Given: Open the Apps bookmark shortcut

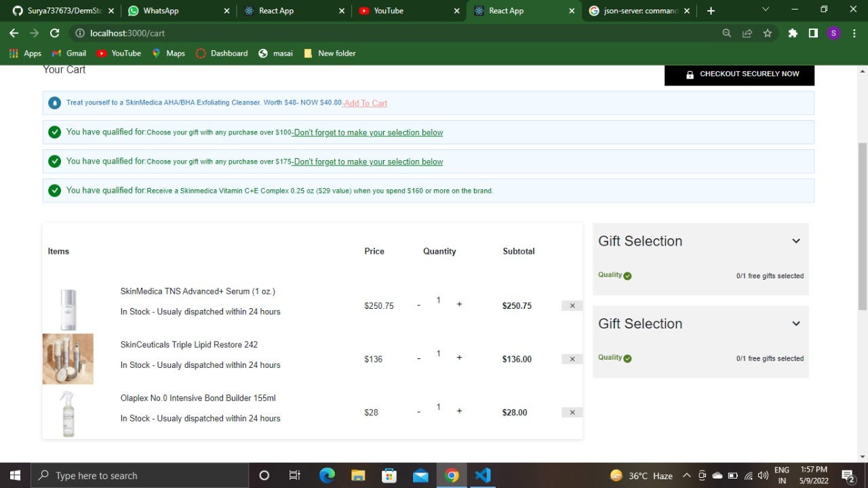Looking at the screenshot, I should click(x=25, y=53).
